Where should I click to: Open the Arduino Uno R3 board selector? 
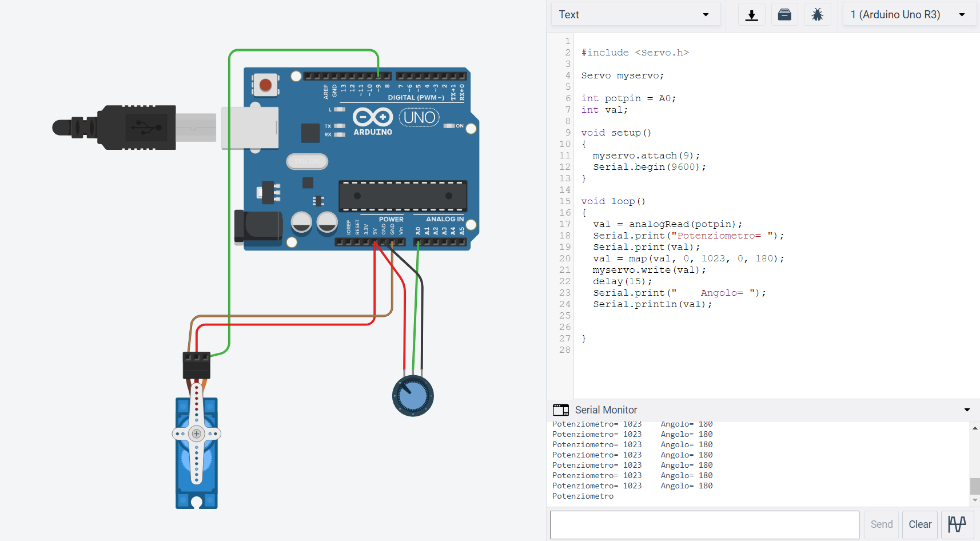[910, 14]
